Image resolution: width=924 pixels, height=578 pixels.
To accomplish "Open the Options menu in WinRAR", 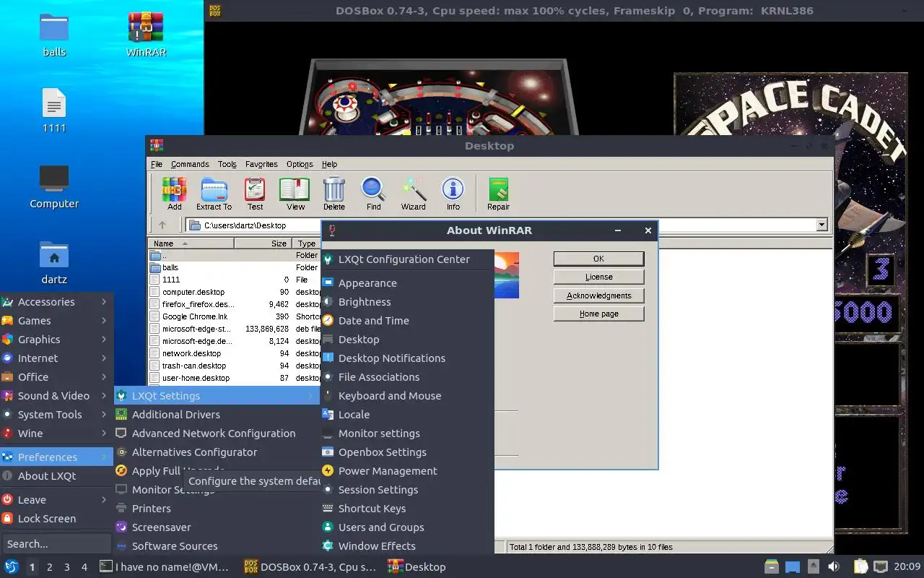I will pyautogui.click(x=300, y=164).
